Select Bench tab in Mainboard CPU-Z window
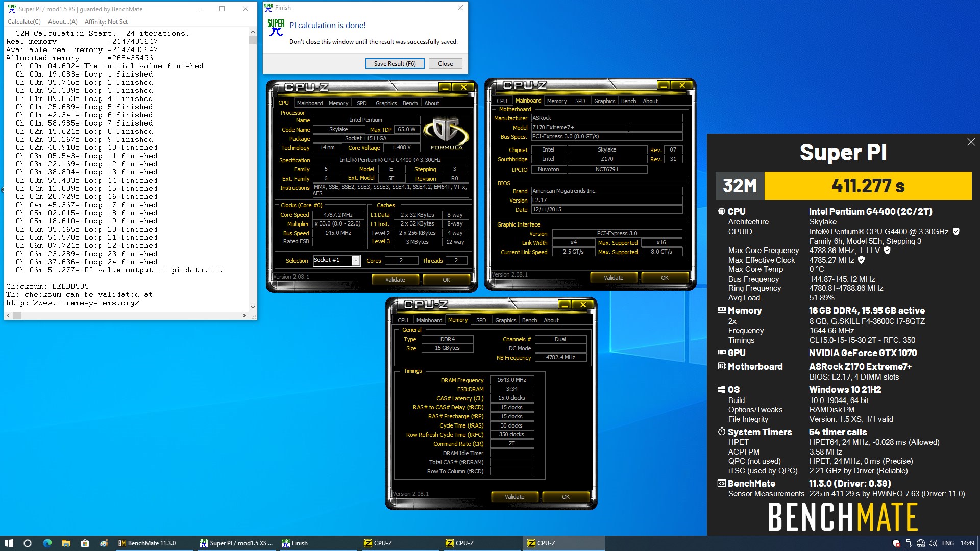The width and height of the screenshot is (980, 551). coord(628,101)
